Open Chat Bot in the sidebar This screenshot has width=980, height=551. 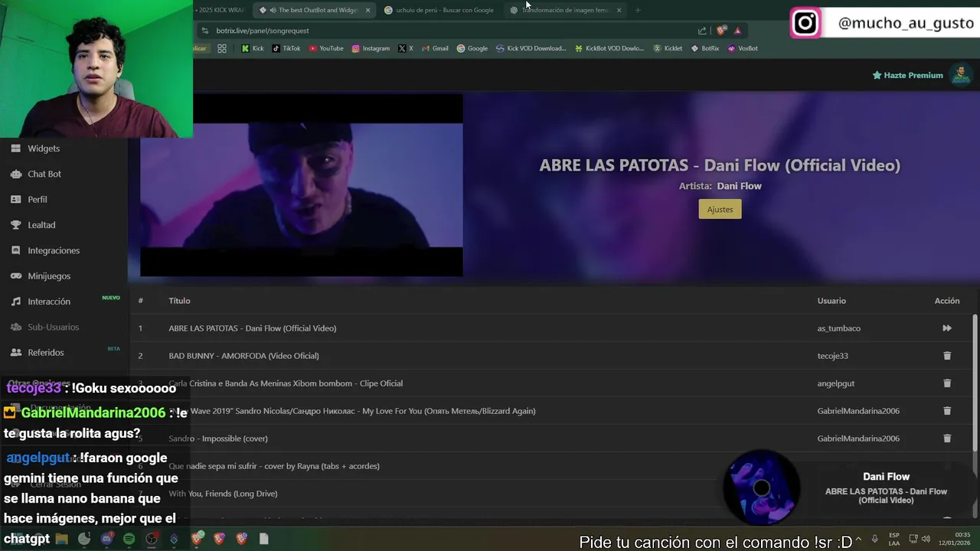[44, 174]
